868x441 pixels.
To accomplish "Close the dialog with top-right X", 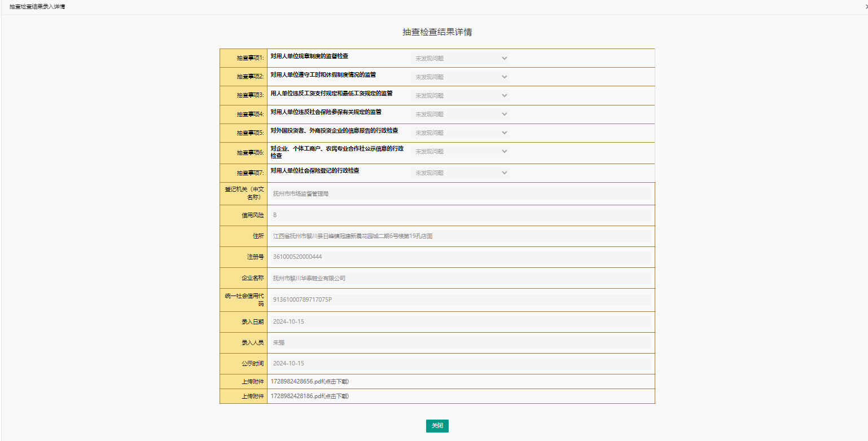I will (x=866, y=6).
